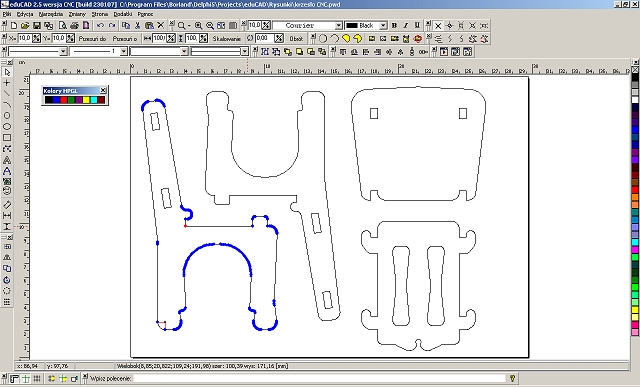Select the straight line drawing tool

pos(7,93)
